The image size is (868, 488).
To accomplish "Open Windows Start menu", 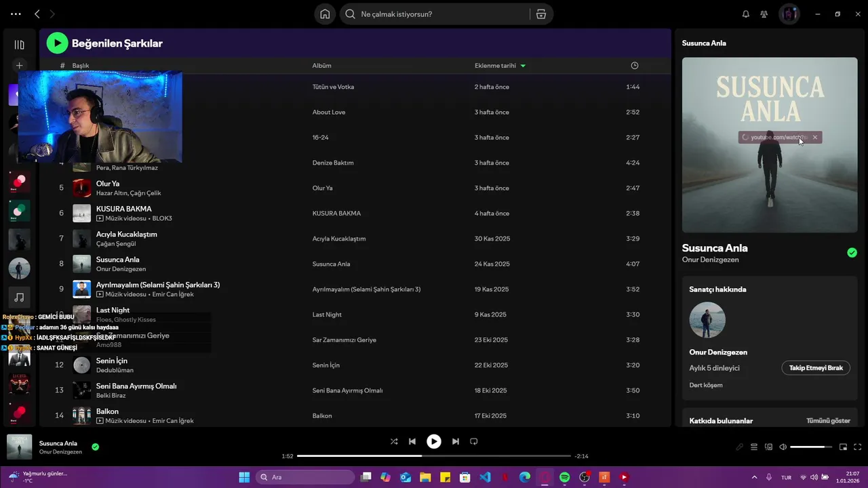I will [244, 477].
